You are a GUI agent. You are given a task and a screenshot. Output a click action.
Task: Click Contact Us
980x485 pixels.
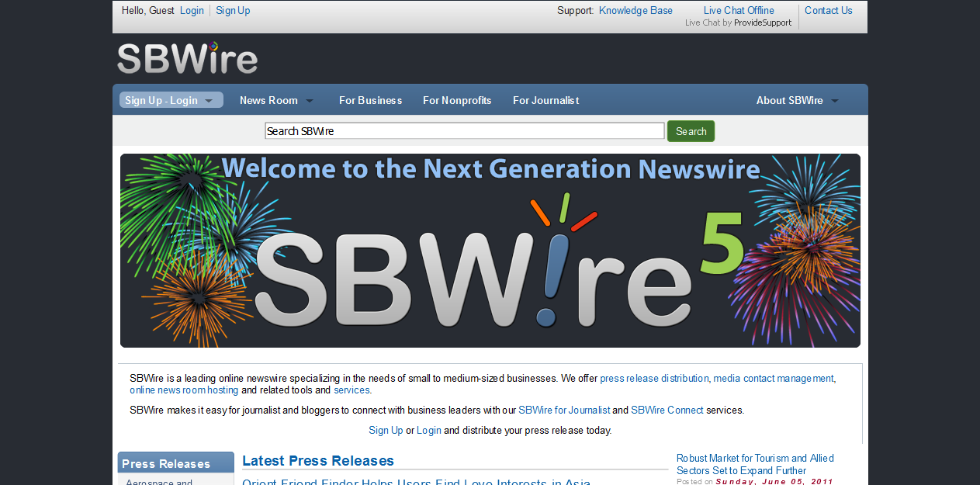click(x=828, y=10)
